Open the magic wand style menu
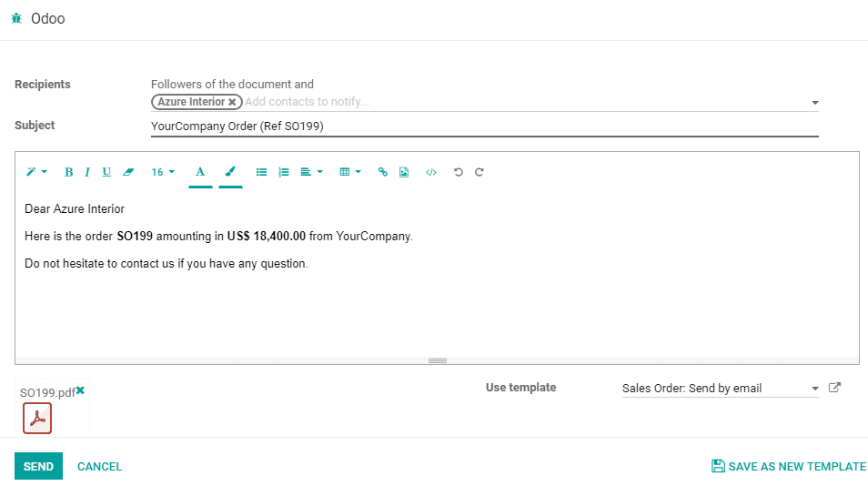The height and width of the screenshot is (496, 868). (x=36, y=172)
